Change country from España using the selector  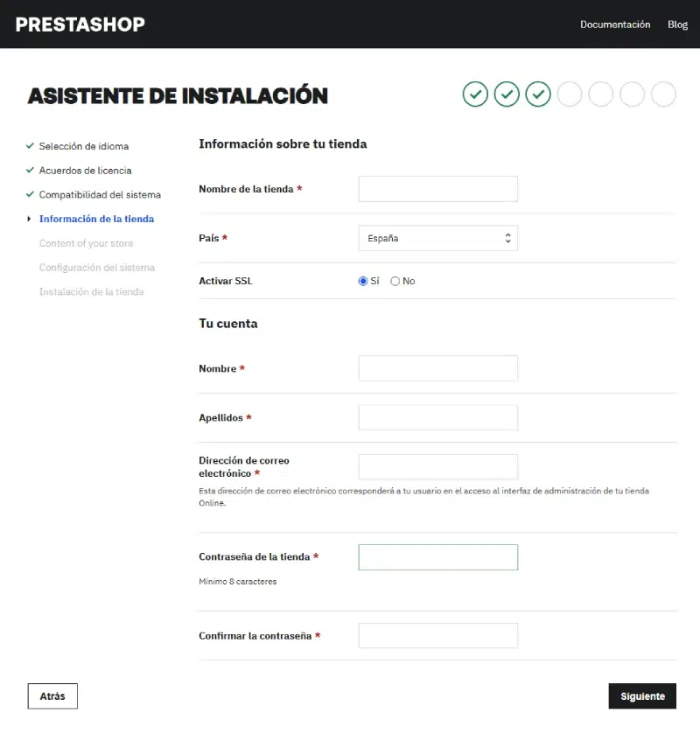pyautogui.click(x=437, y=237)
